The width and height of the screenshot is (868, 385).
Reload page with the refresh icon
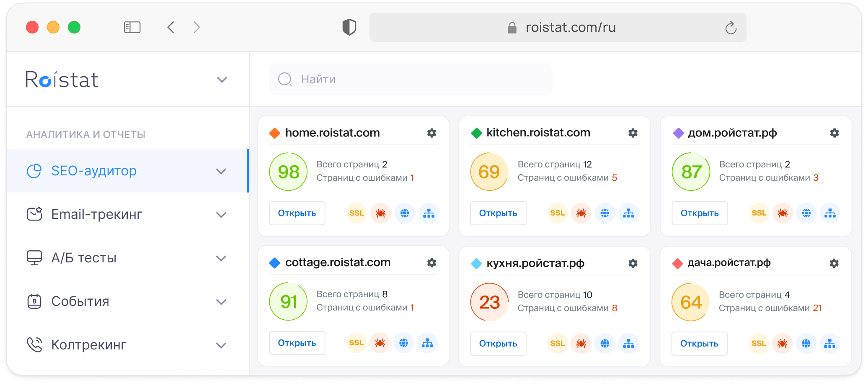731,28
